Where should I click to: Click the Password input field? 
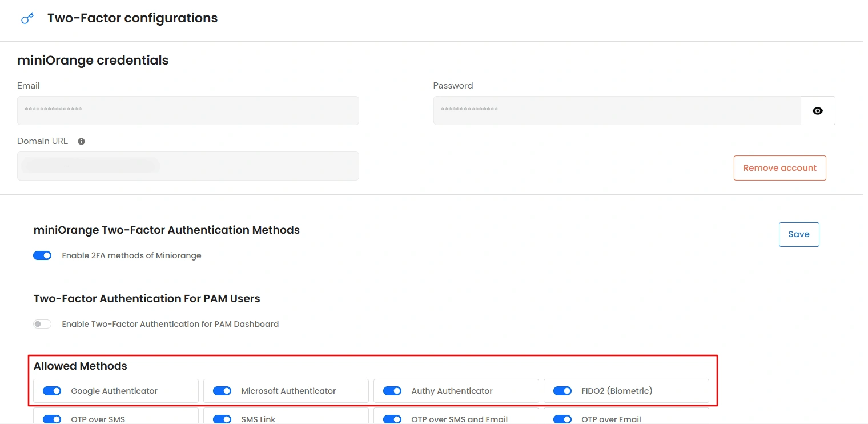coord(617,110)
